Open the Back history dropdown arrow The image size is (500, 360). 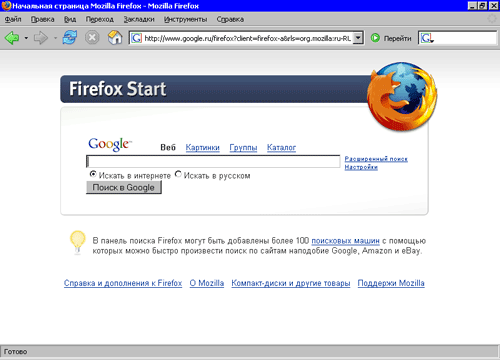26,38
